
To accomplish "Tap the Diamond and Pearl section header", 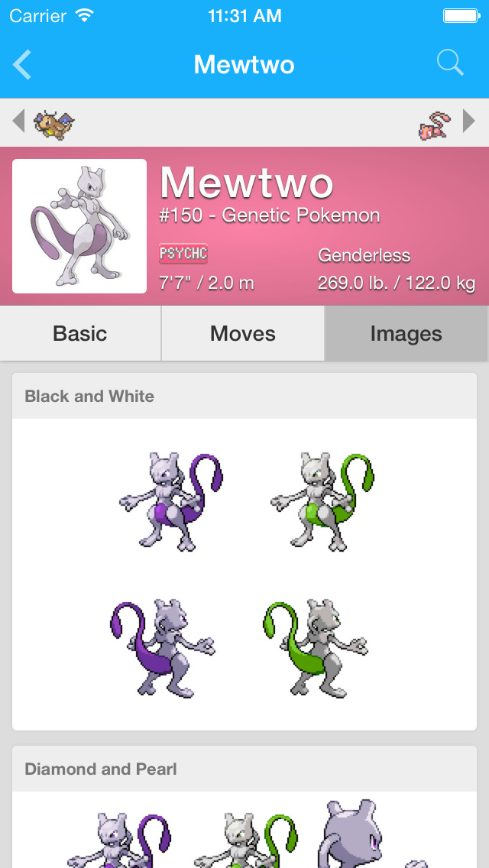I will pos(244,769).
